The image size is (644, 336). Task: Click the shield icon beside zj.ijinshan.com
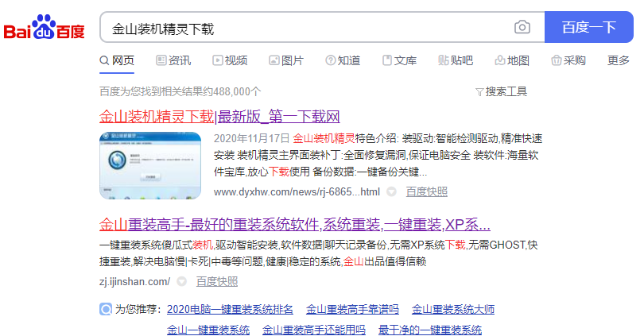(x=182, y=281)
